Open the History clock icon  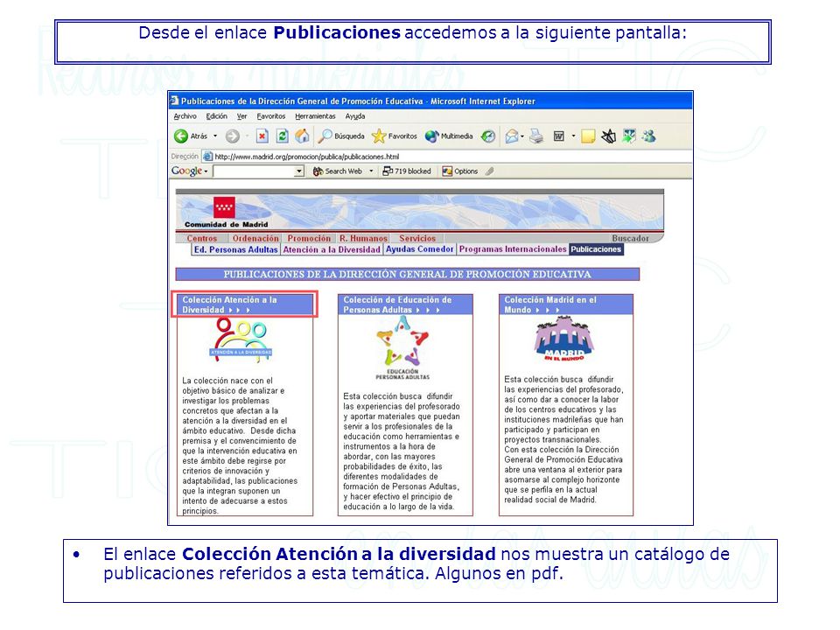pyautogui.click(x=488, y=136)
